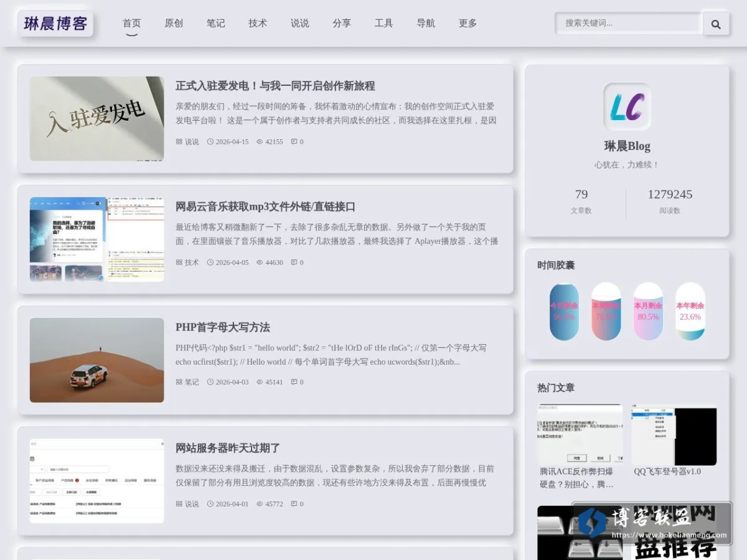Image resolution: width=747 pixels, height=560 pixels.
Task: Click eye icon next to 45141 views
Action: coord(260,382)
